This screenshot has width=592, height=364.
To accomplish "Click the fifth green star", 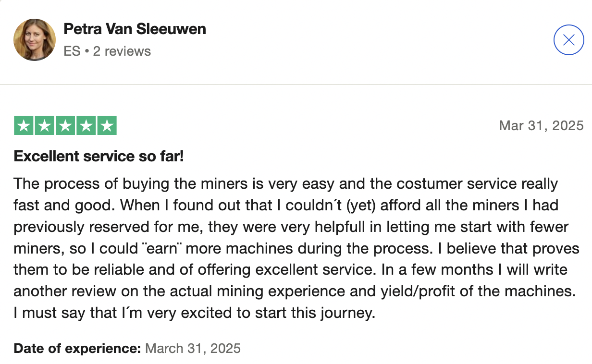I will pos(107,126).
